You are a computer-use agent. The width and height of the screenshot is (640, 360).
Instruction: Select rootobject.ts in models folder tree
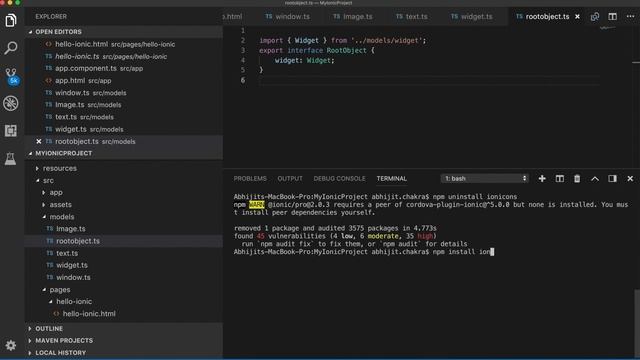124,241
